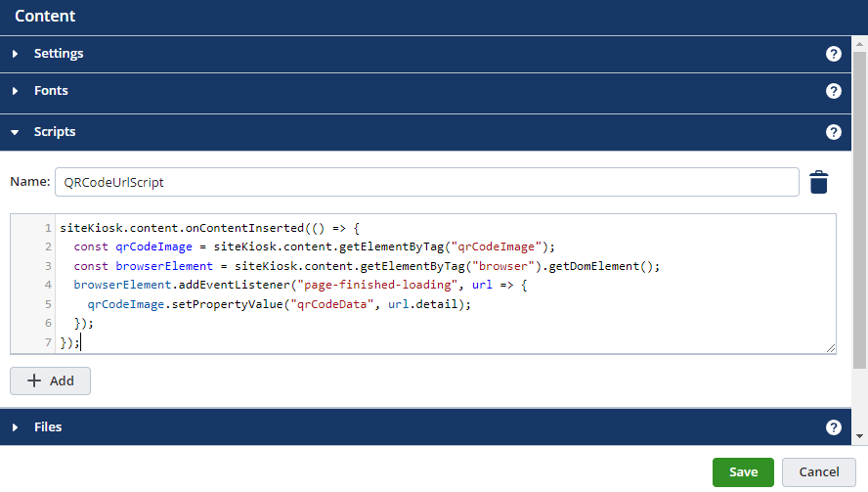The image size is (868, 492).
Task: Click the script Name input field
Action: coord(426,182)
